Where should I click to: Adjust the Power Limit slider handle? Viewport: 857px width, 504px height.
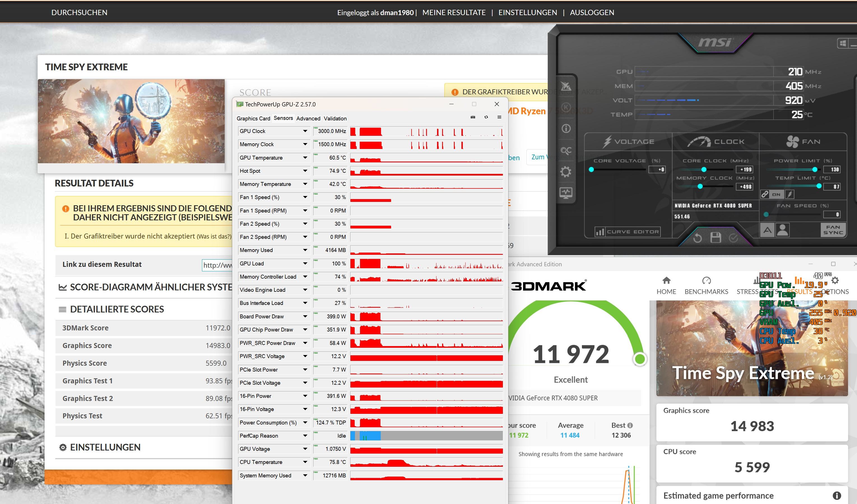coord(815,170)
